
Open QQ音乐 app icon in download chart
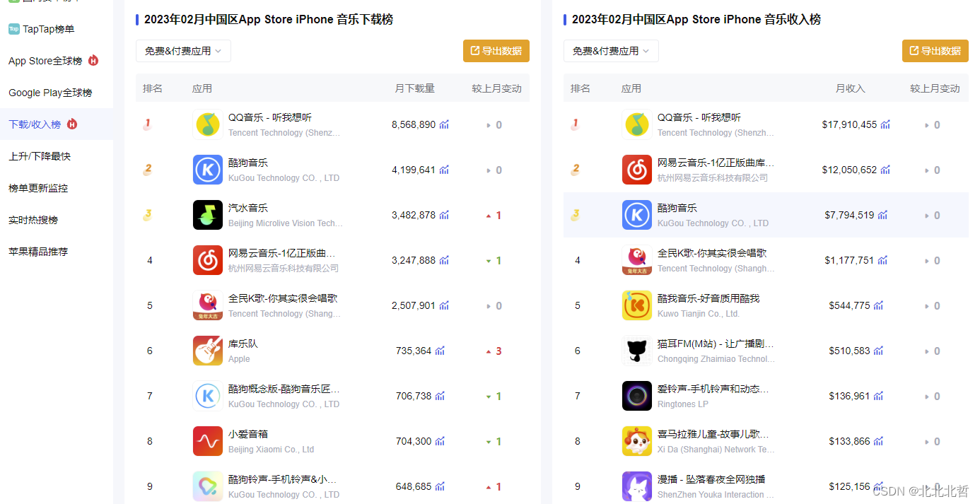tap(208, 124)
